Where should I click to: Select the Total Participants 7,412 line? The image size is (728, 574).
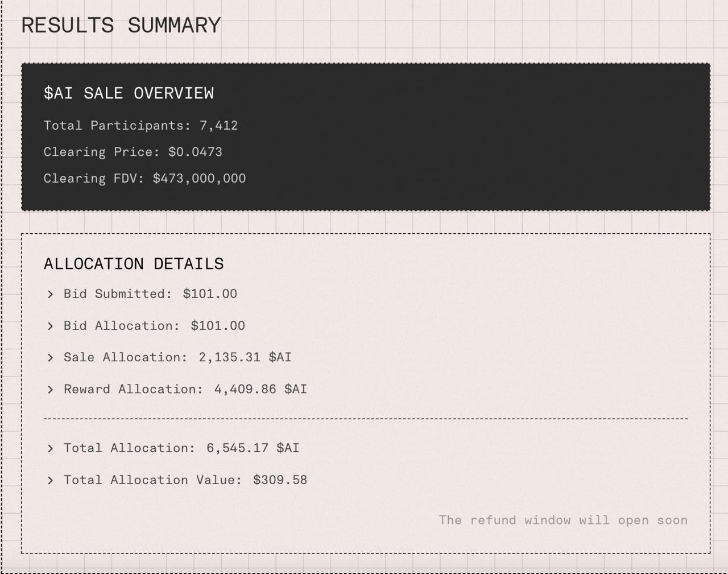pyautogui.click(x=140, y=126)
